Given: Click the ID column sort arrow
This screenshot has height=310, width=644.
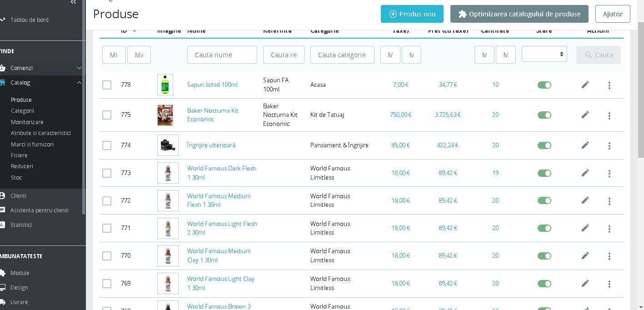Looking at the screenshot, I should click(135, 31).
